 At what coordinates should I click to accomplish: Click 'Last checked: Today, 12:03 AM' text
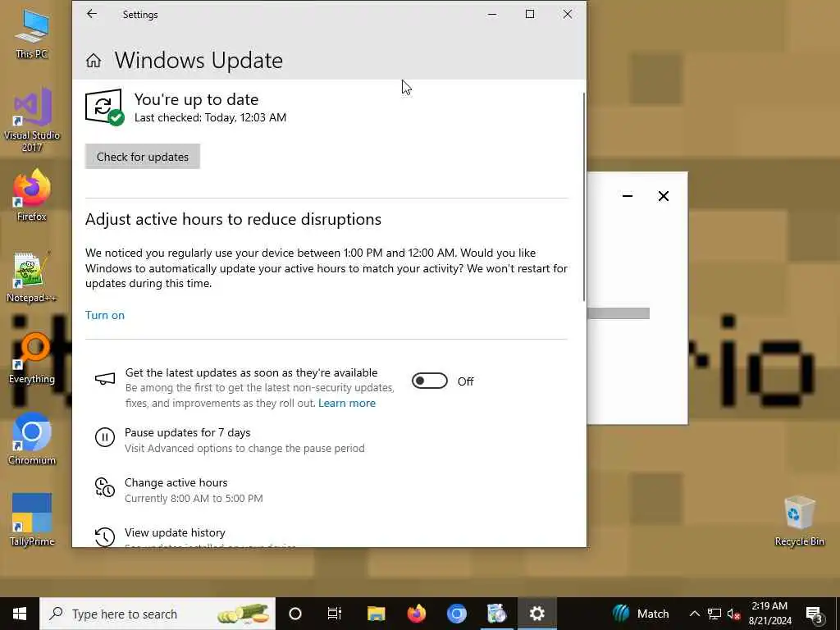click(x=211, y=117)
